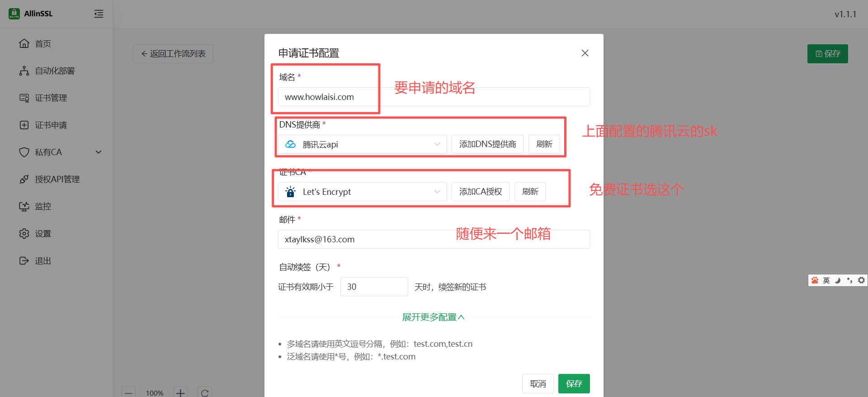Collapse 展开更多配置 section
This screenshot has height=397, width=868.
[x=433, y=317]
